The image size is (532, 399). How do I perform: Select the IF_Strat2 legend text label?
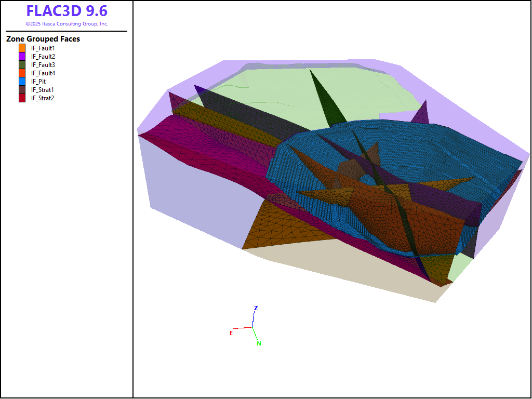(43, 98)
